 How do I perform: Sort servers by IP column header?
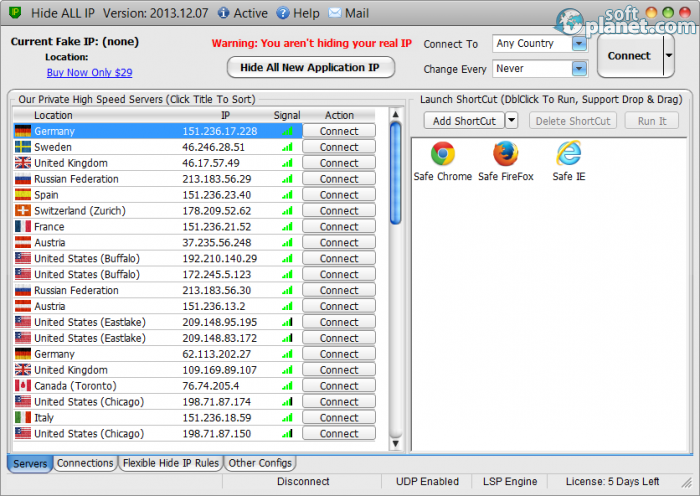(225, 115)
